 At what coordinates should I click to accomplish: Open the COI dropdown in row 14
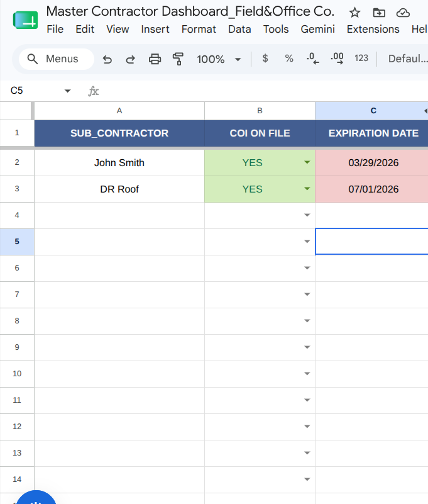307,479
